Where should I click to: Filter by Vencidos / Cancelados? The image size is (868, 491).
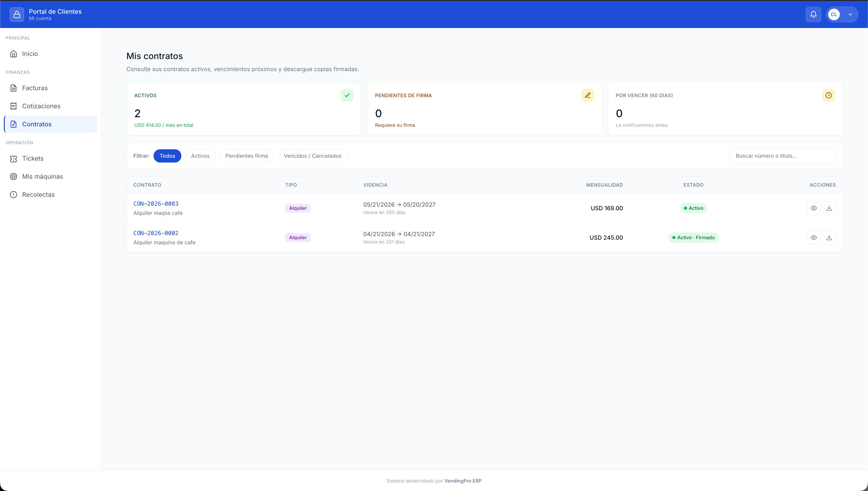(312, 156)
